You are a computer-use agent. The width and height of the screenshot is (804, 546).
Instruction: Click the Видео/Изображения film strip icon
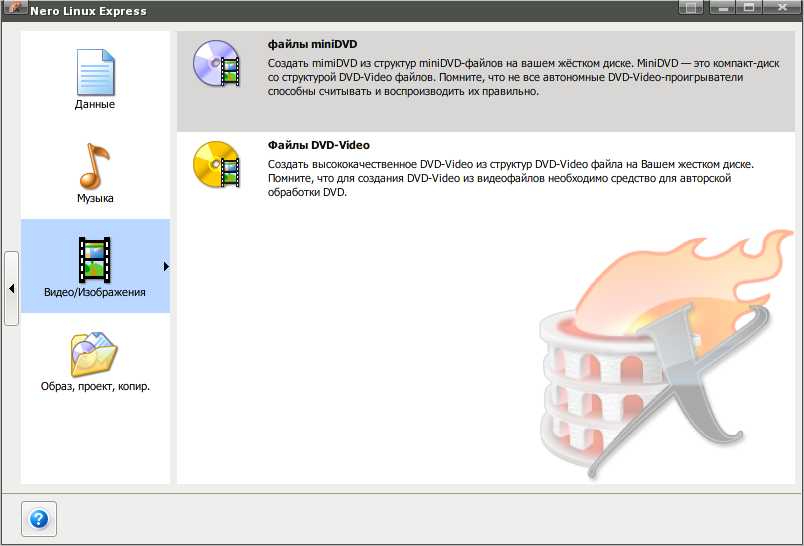pos(94,260)
